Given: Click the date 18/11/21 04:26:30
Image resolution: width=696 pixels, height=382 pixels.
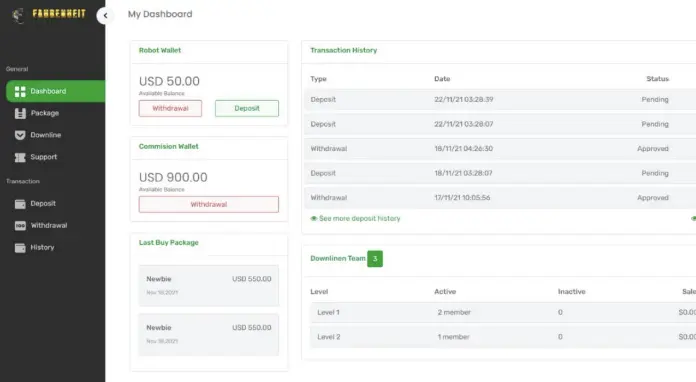Looking at the screenshot, I should [x=464, y=149].
